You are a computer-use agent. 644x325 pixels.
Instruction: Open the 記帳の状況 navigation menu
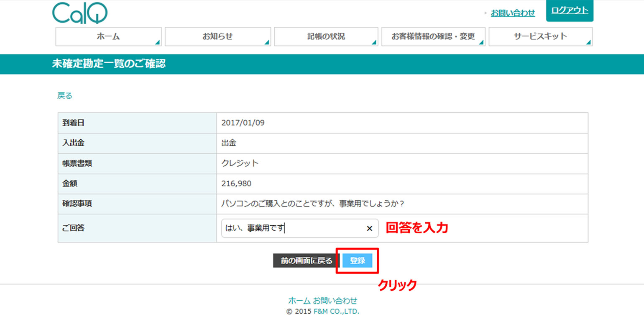pyautogui.click(x=326, y=36)
